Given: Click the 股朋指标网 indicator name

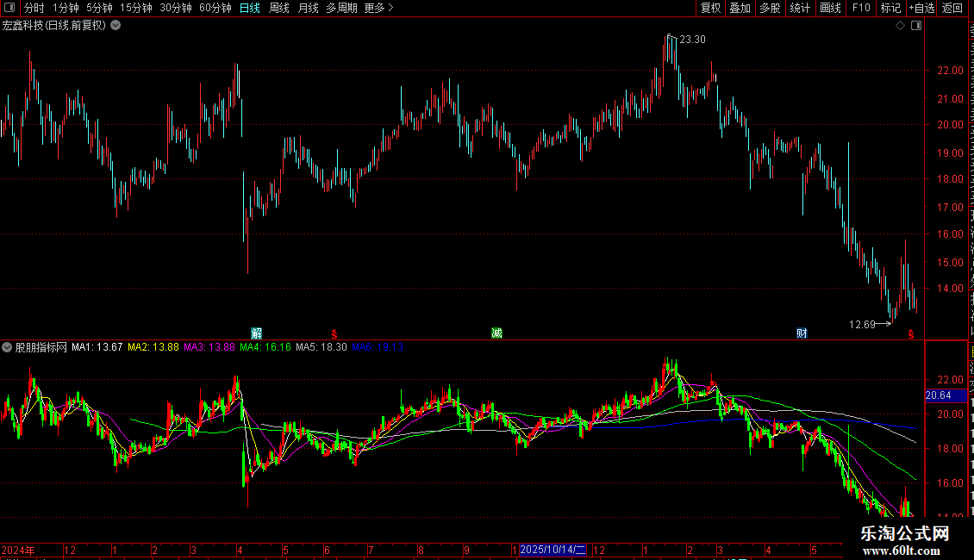Looking at the screenshot, I should 41,348.
